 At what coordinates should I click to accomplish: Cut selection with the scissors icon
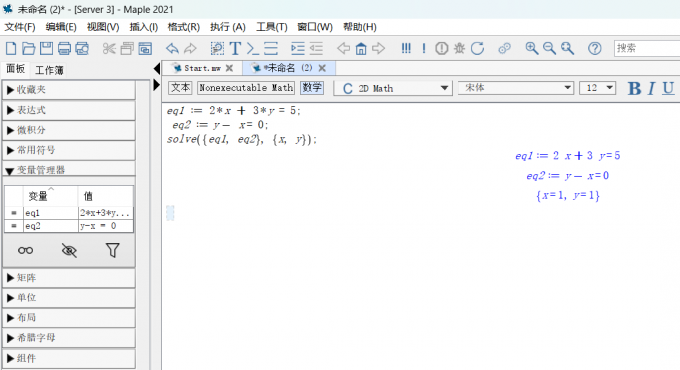pyautogui.click(x=109, y=48)
